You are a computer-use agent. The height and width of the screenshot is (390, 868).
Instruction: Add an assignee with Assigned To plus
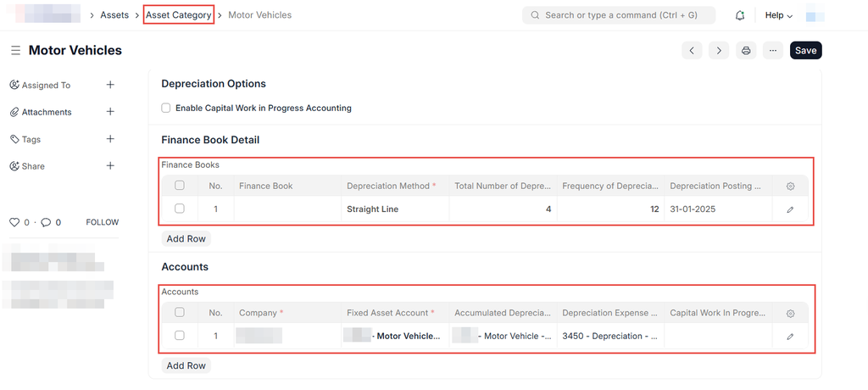click(110, 85)
